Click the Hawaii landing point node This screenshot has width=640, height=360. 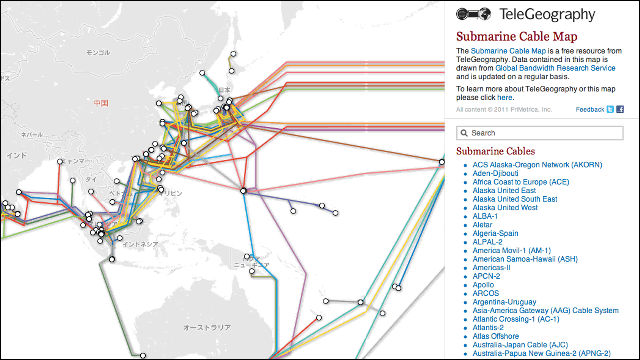click(x=442, y=162)
